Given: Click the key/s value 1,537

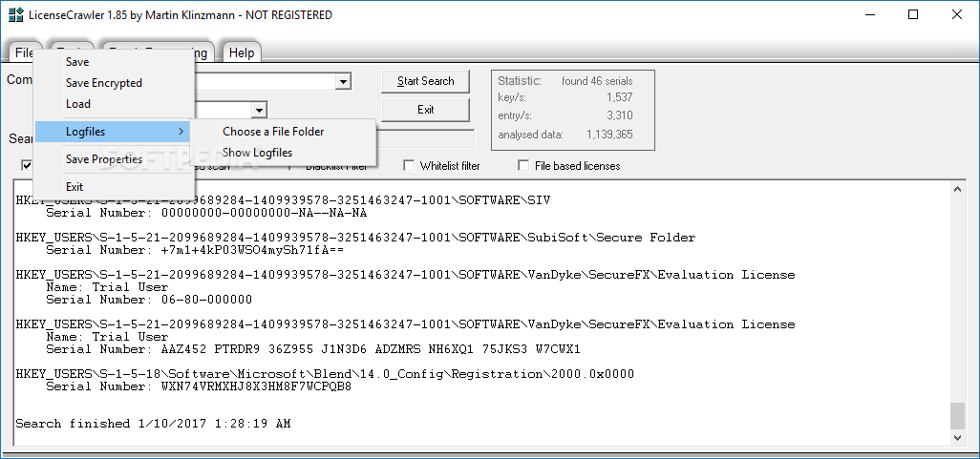Looking at the screenshot, I should click(619, 97).
